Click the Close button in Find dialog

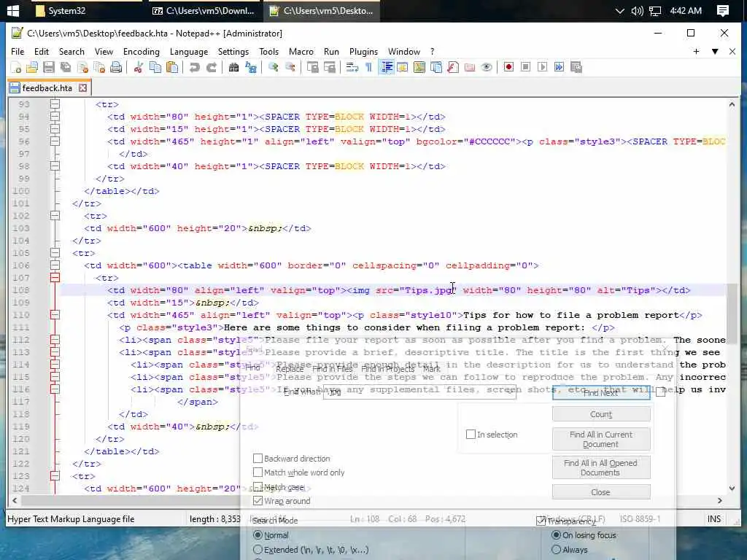(x=601, y=492)
